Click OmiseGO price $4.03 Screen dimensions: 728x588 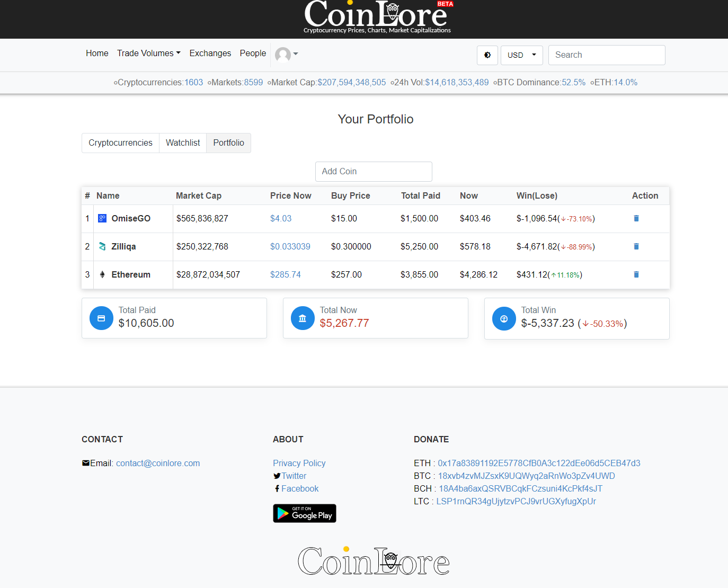click(x=281, y=218)
